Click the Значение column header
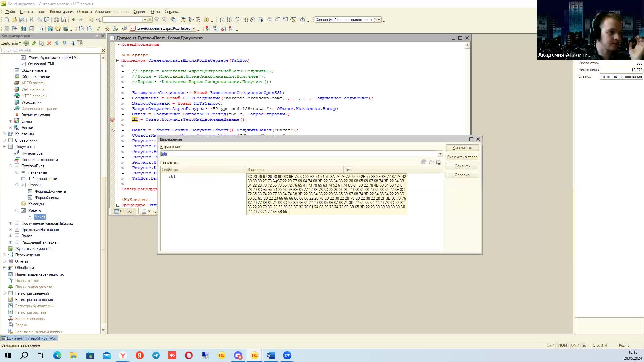The width and height of the screenshot is (644, 362). click(x=294, y=170)
